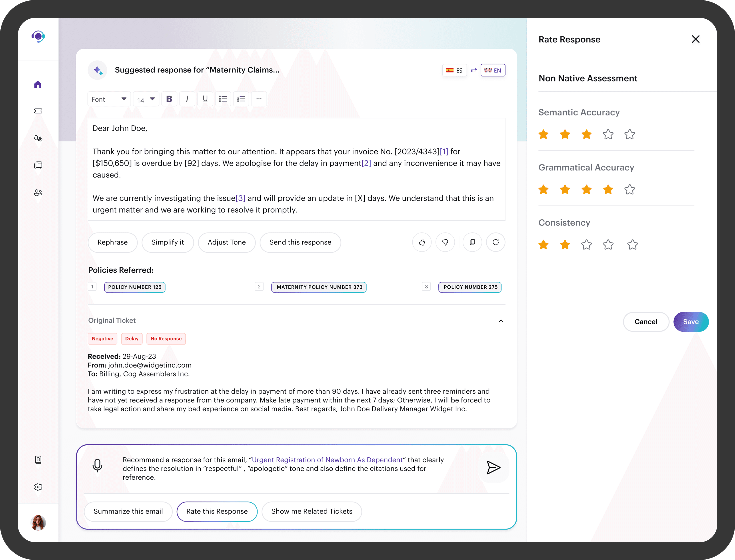Open the tickets icon in sidebar

pyautogui.click(x=38, y=111)
